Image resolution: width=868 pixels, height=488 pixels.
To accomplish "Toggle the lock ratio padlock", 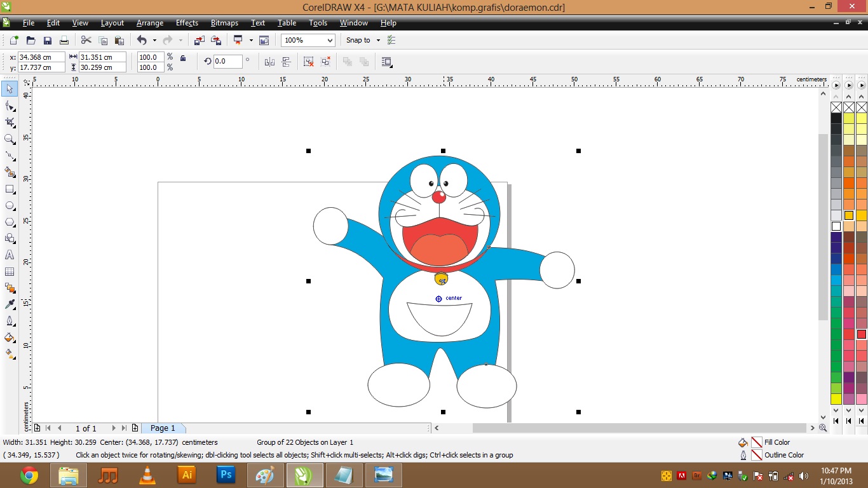I will click(x=183, y=58).
